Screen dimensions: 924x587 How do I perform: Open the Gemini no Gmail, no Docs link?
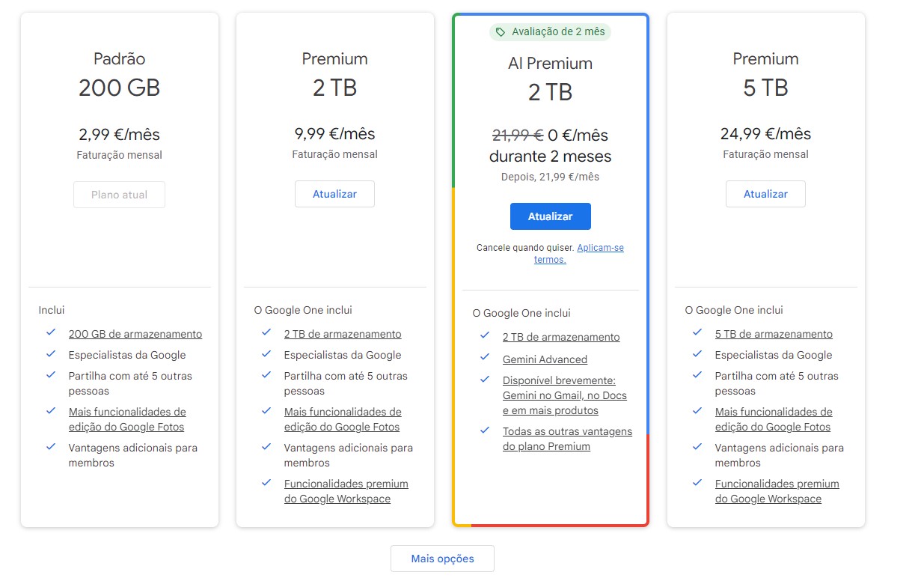[565, 395]
